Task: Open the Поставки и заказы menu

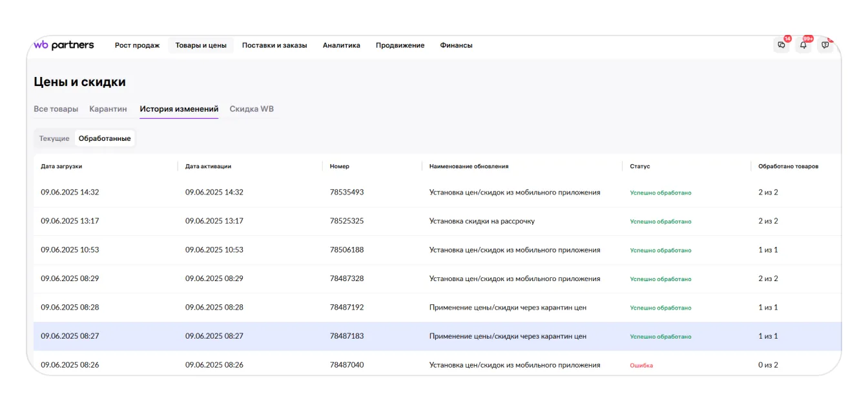Action: click(x=274, y=45)
